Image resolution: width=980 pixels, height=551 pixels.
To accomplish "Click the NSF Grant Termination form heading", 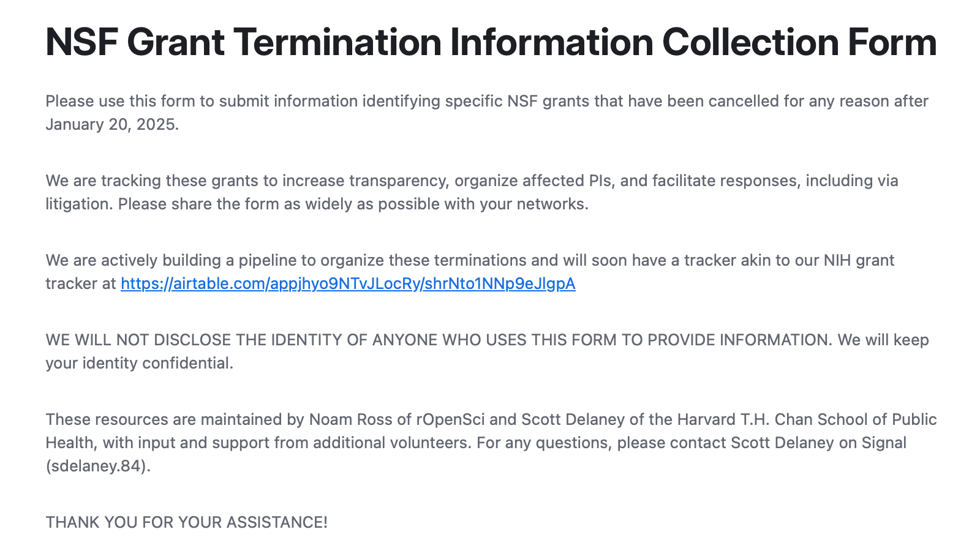I will click(491, 42).
